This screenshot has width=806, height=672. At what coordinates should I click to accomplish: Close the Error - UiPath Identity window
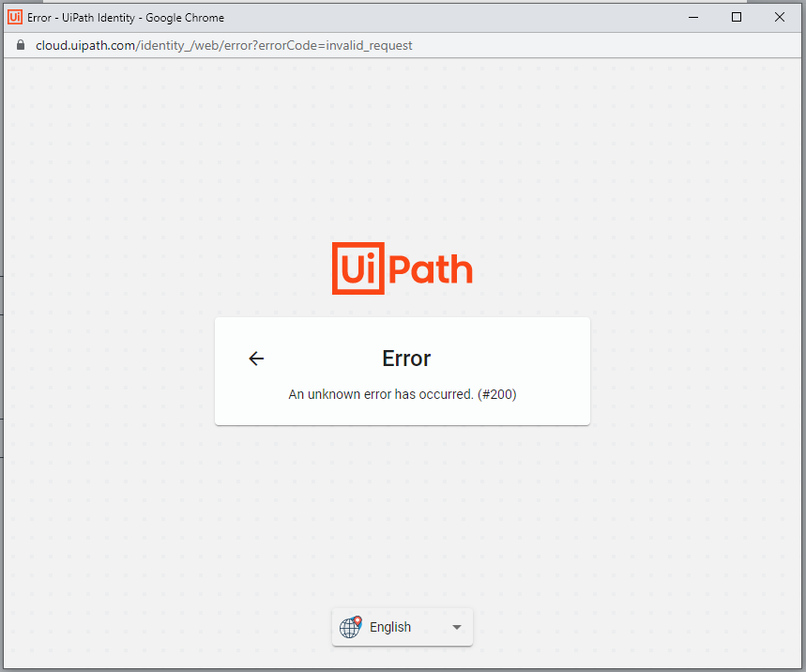click(x=780, y=17)
